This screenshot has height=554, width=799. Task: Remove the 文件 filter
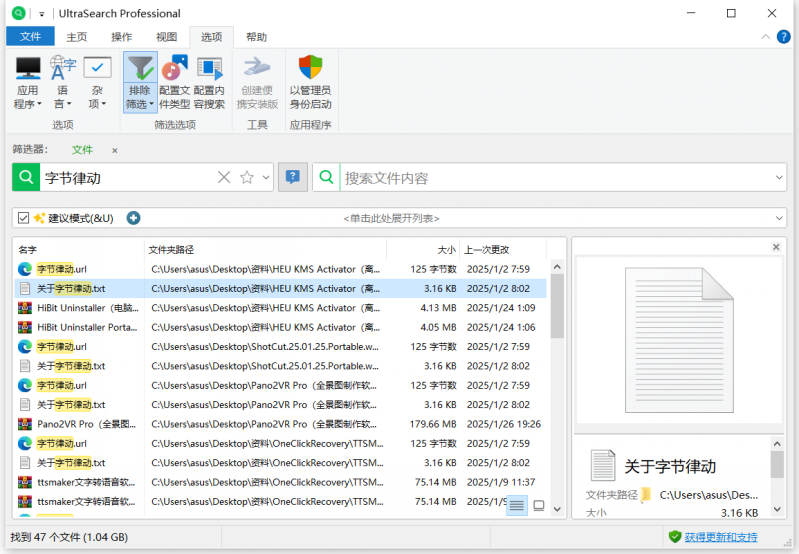tap(115, 150)
